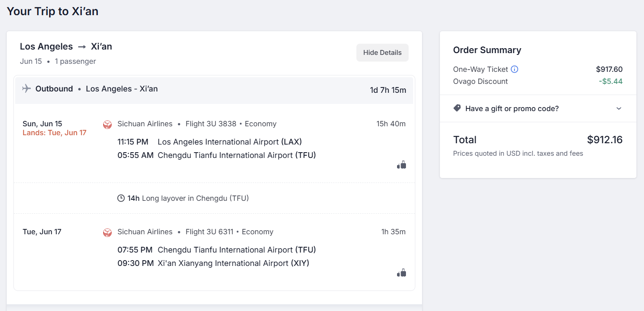Click the 14h Long layover in Chengdu notice
644x311 pixels.
click(x=183, y=198)
